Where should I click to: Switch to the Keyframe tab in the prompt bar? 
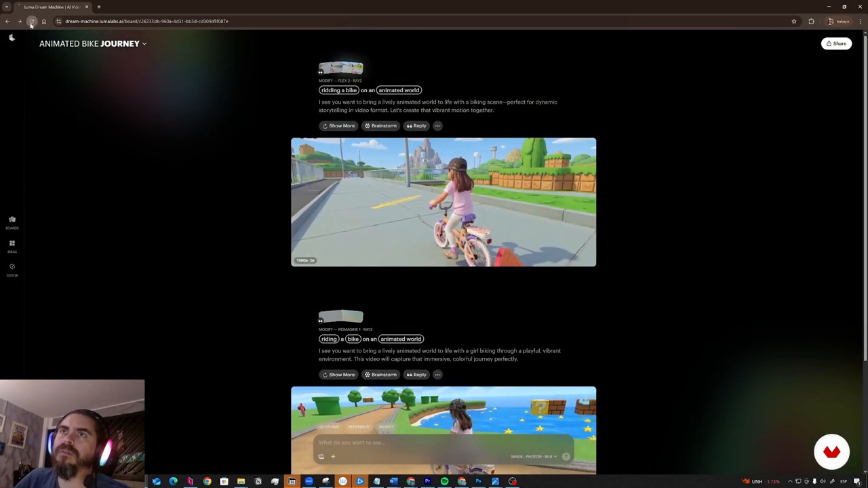click(329, 427)
